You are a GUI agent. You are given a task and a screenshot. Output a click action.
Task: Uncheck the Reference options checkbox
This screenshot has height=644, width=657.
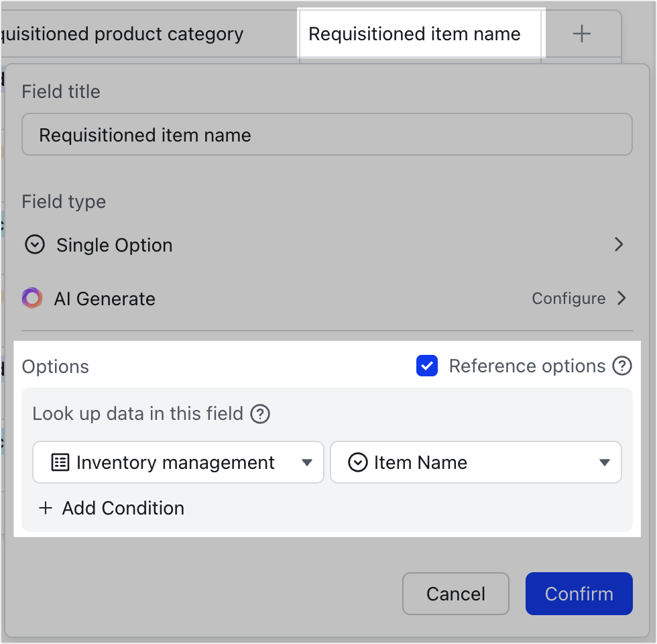point(427,366)
